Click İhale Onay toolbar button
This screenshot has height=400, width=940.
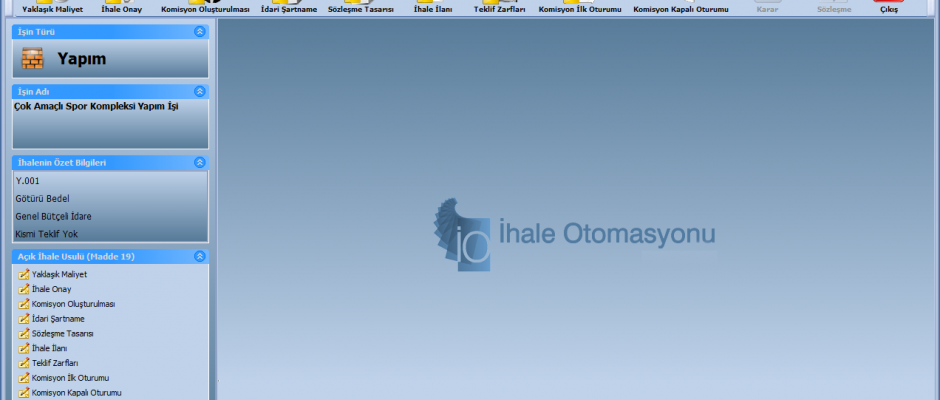pos(121,8)
